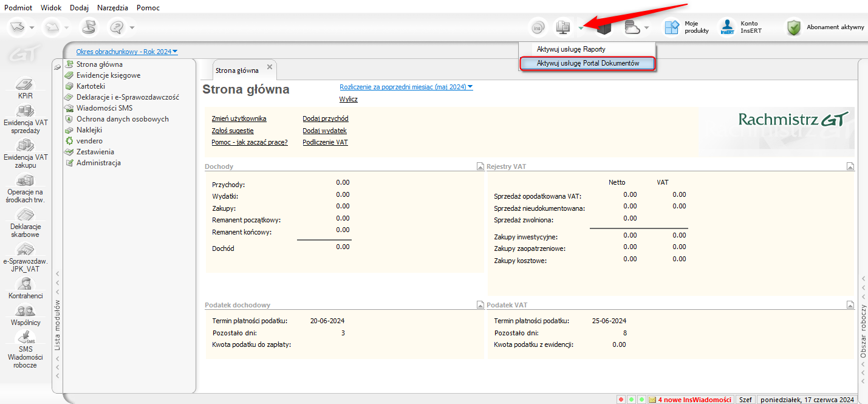
Task: Switch to the Strona główna tab
Action: point(237,70)
